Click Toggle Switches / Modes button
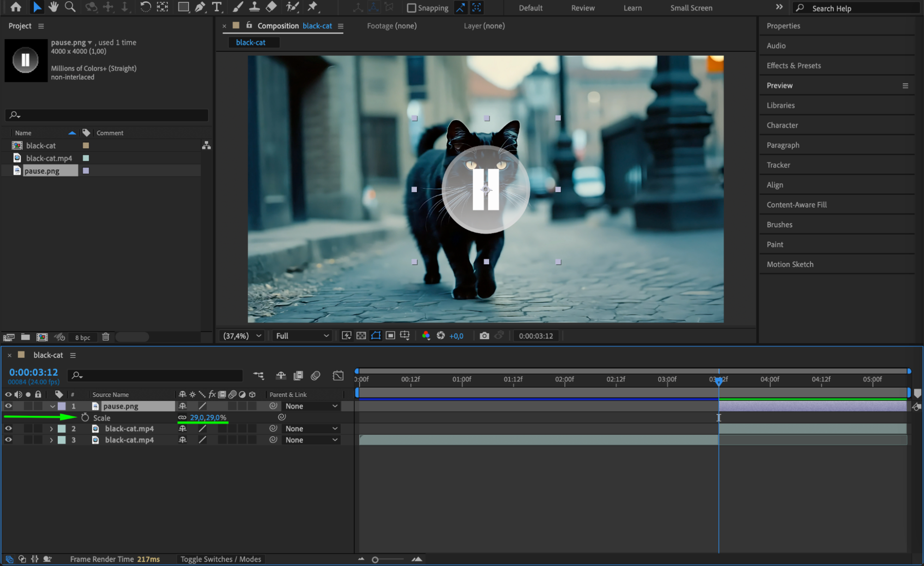The height and width of the screenshot is (566, 924). (220, 559)
